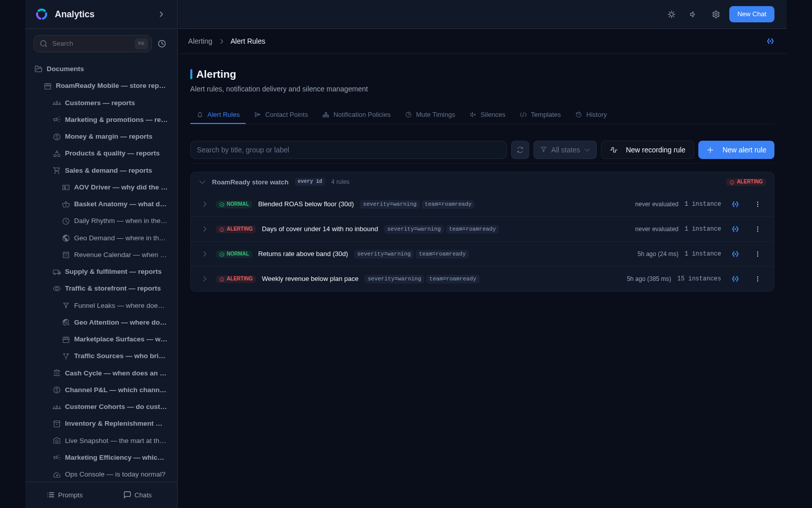Switch to Notification Policies tab
Screen dimensions: 812x508
[356, 115]
